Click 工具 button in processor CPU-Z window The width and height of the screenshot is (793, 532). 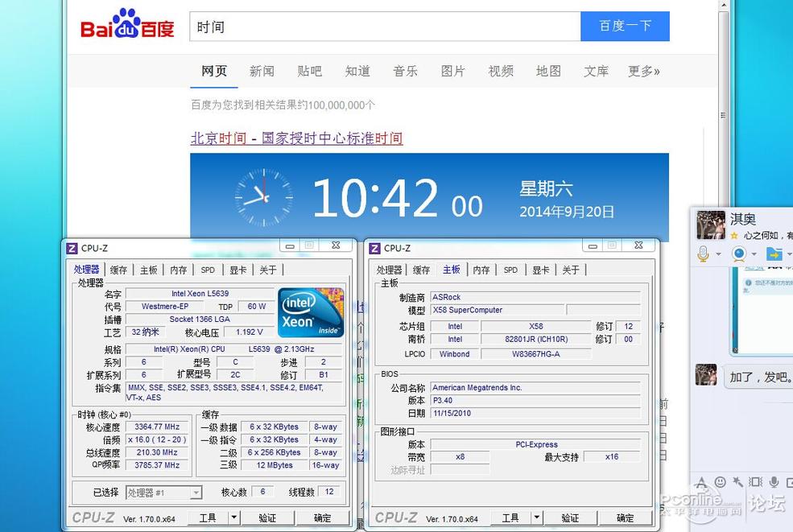click(x=208, y=518)
